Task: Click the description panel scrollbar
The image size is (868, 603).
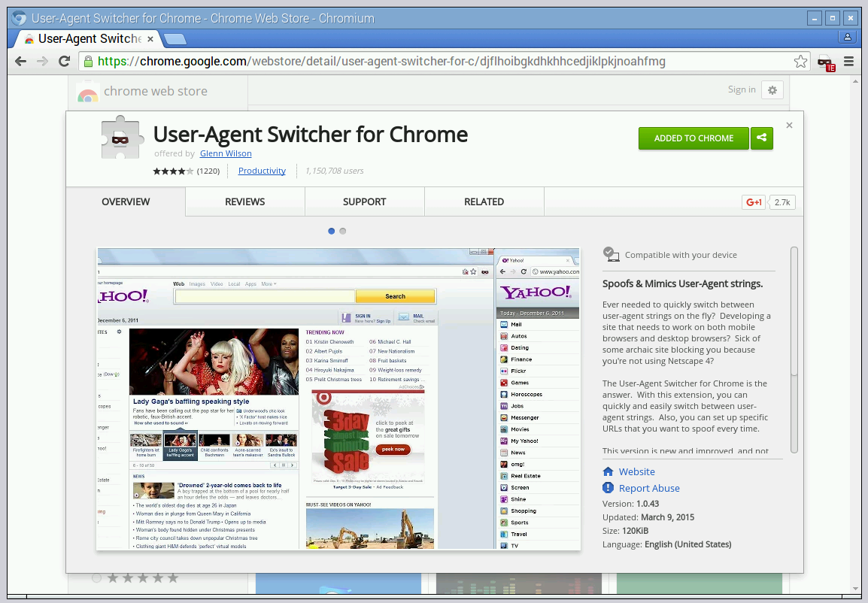Action: pos(794,350)
